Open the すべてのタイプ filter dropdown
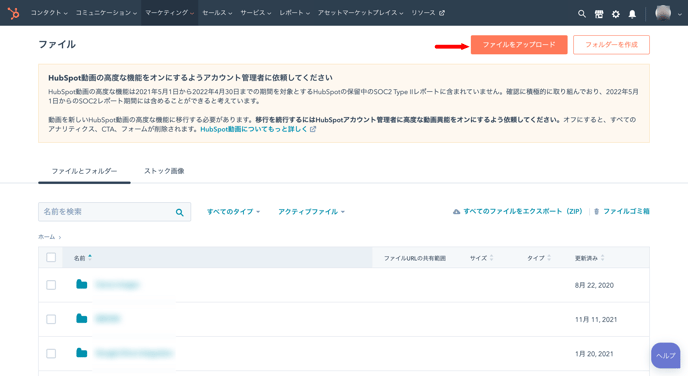Image resolution: width=688 pixels, height=376 pixels. tap(233, 211)
